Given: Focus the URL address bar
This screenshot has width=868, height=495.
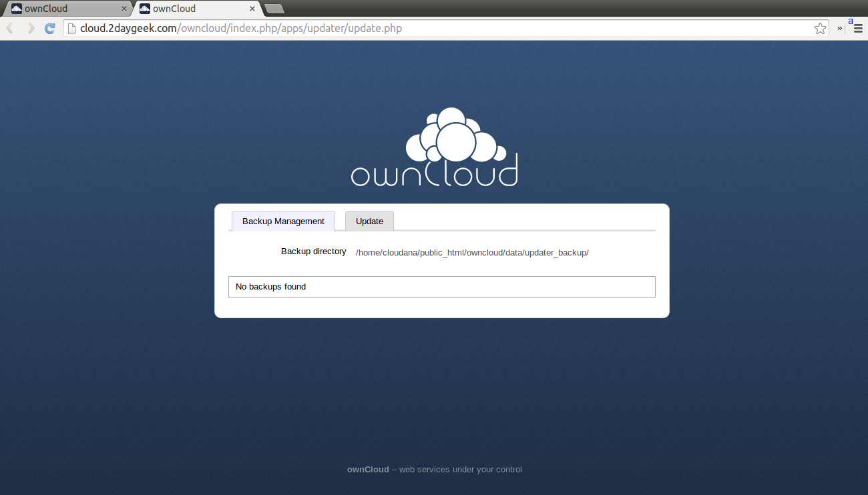Looking at the screenshot, I should coord(446,28).
